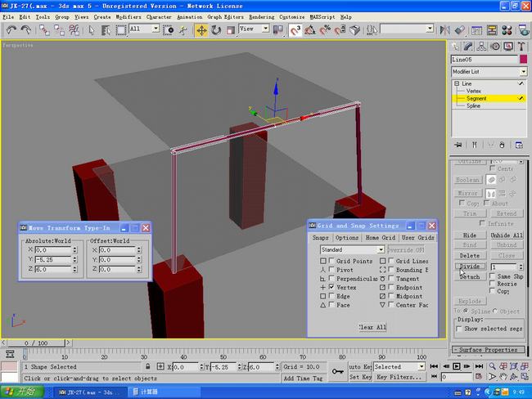Click the Divide button
The width and height of the screenshot is (532, 399).
(470, 266)
